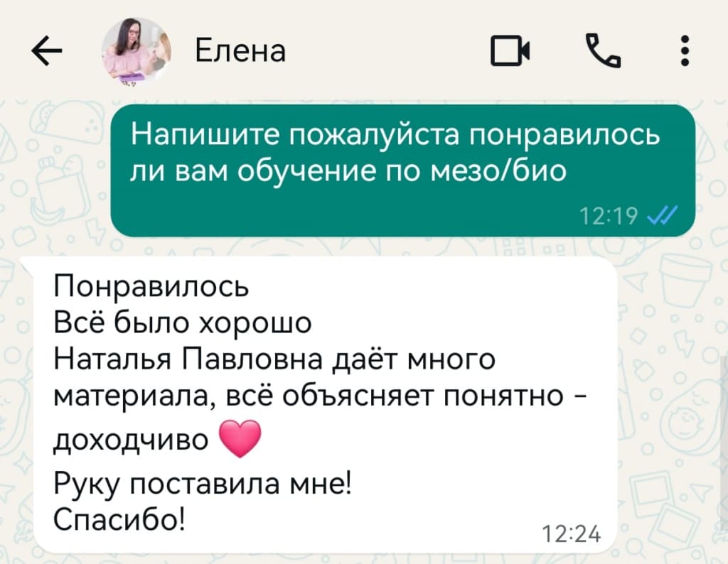Tap the text "мезо/био" in the sent message
The image size is (728, 564).
[498, 171]
